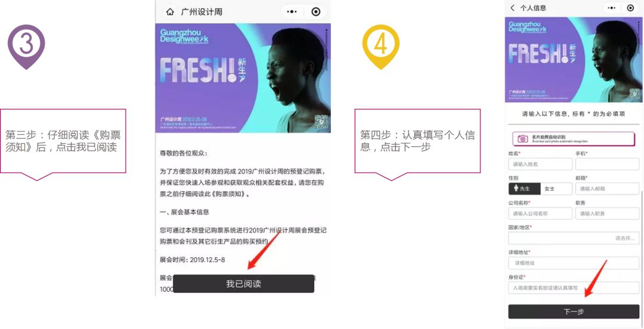Click the 身份证 input field
Viewport: 644px width, 329px height.
[x=574, y=287]
